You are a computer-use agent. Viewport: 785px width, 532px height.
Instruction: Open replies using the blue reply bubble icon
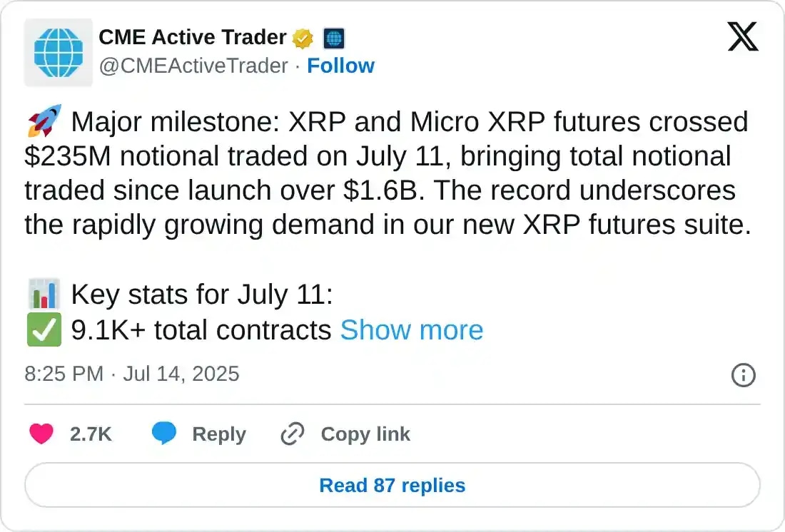164,434
